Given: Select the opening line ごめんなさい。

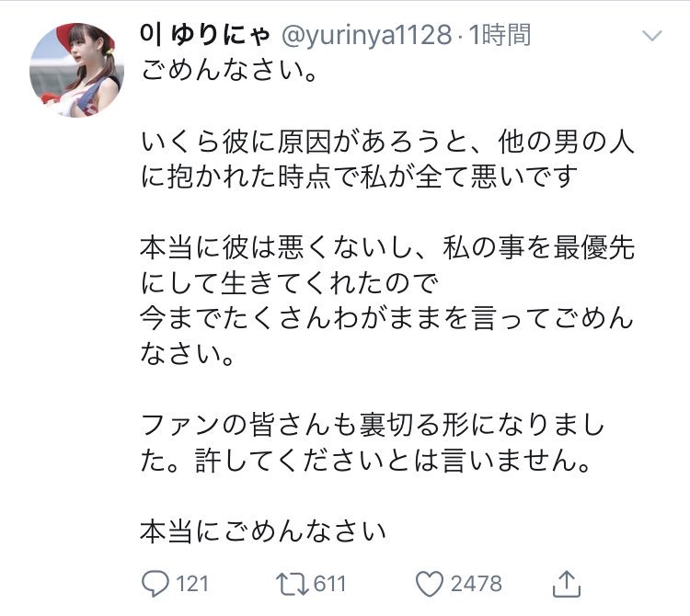Looking at the screenshot, I should [x=229, y=71].
